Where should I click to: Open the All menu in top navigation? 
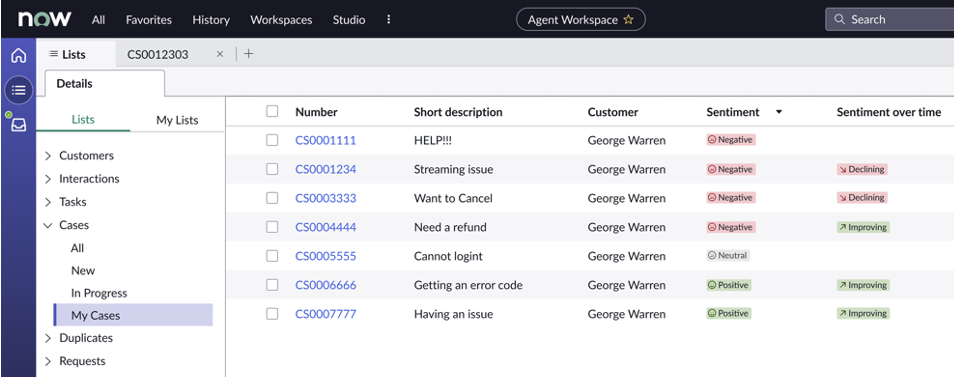click(x=99, y=19)
